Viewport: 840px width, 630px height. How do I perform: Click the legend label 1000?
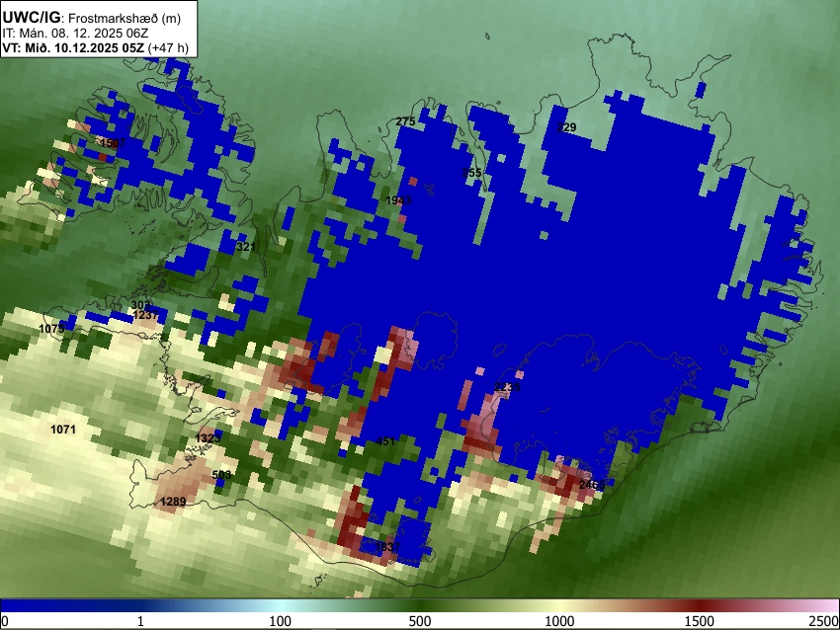[559, 621]
